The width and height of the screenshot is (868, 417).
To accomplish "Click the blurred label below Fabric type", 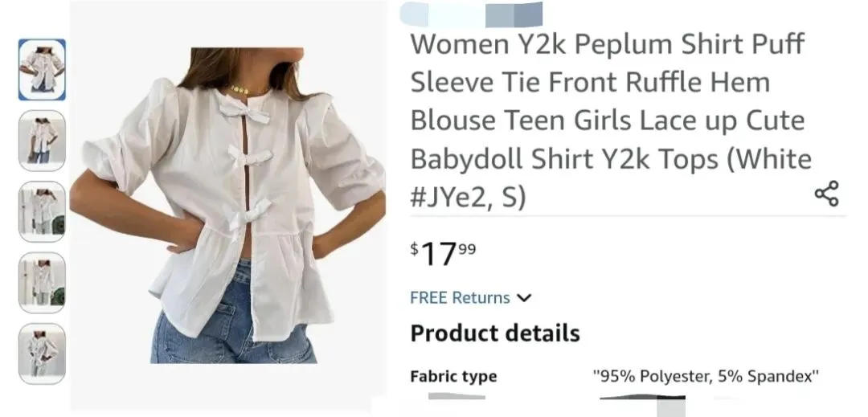I will point(457,396).
